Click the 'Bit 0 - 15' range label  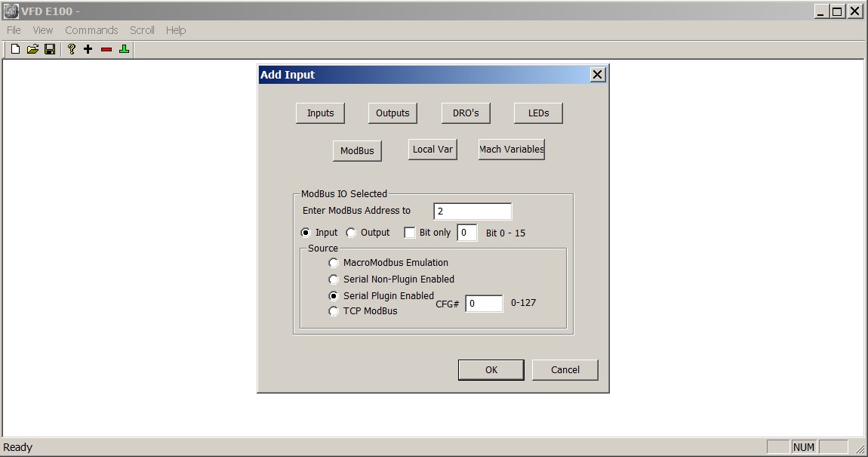506,233
